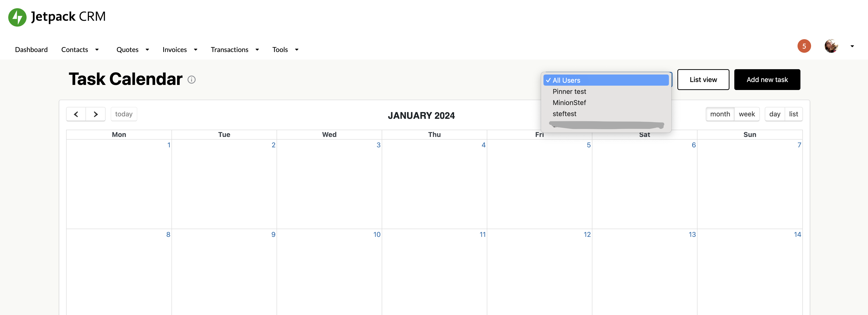Click the Task Calendar info icon

click(x=191, y=80)
